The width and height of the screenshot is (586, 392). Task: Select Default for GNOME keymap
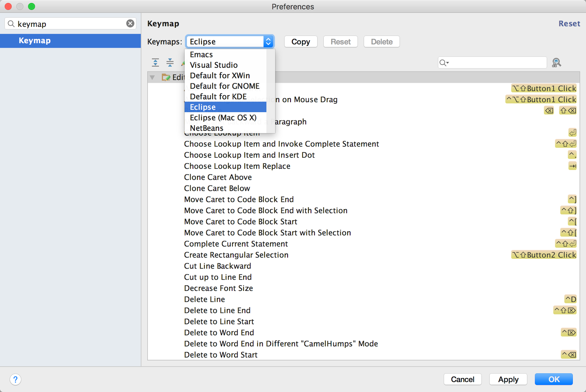tap(225, 86)
